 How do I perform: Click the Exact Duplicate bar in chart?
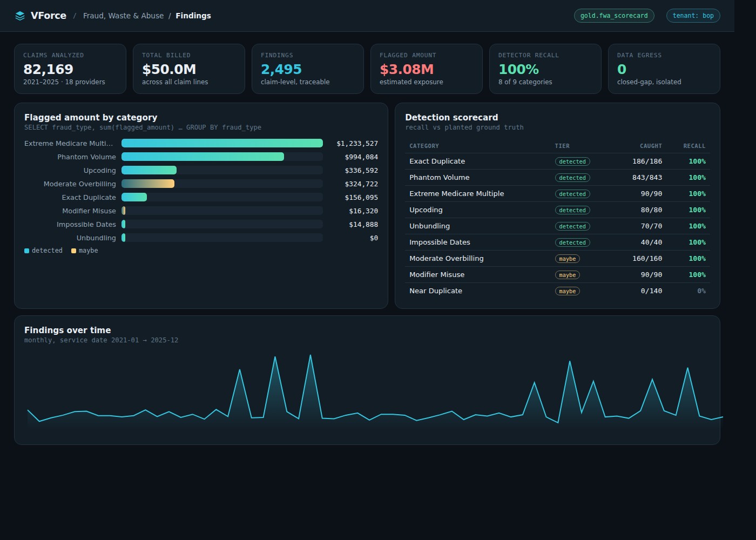click(x=134, y=197)
